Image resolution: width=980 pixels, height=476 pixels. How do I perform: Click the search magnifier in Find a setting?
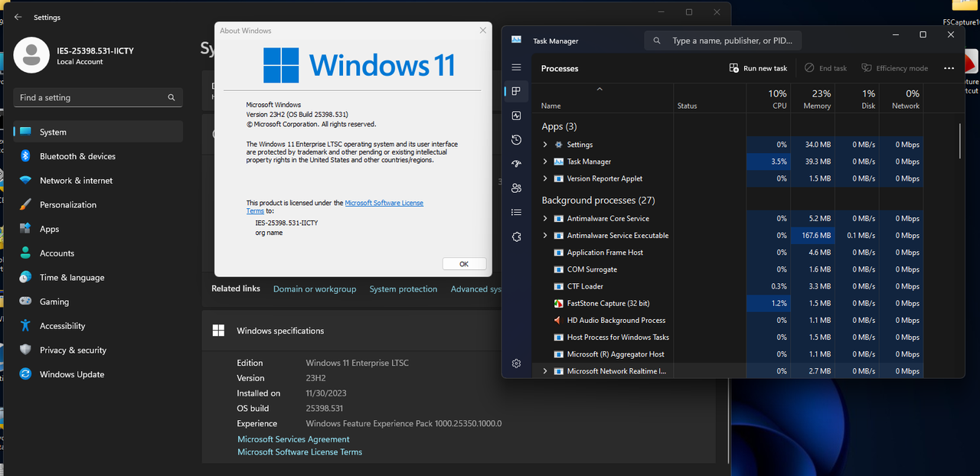[x=171, y=98]
